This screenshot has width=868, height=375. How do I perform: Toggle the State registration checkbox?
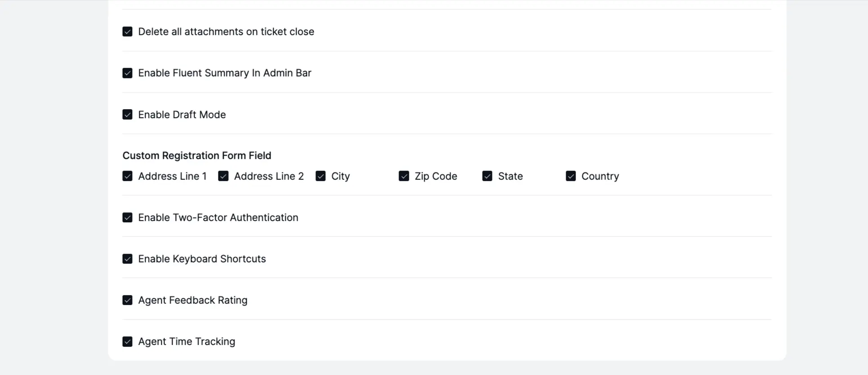click(x=487, y=176)
